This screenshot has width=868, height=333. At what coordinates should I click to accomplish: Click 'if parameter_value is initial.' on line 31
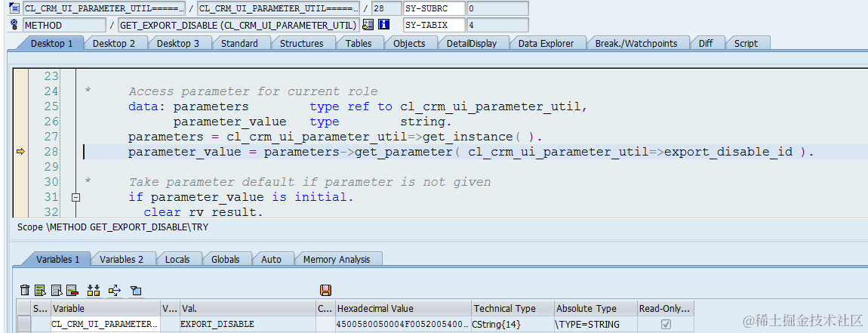click(241, 196)
